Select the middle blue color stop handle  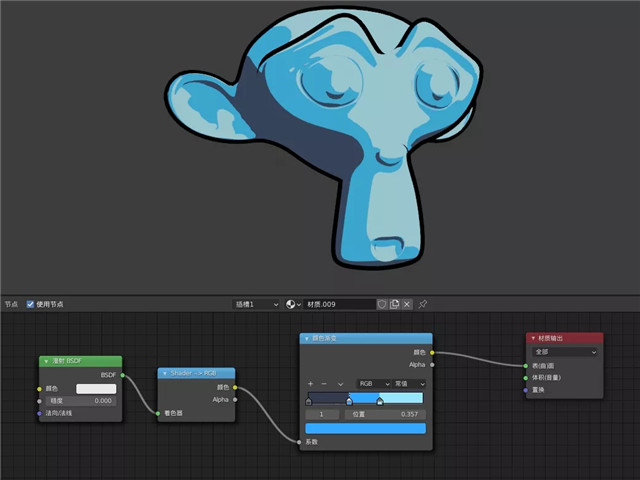349,402
